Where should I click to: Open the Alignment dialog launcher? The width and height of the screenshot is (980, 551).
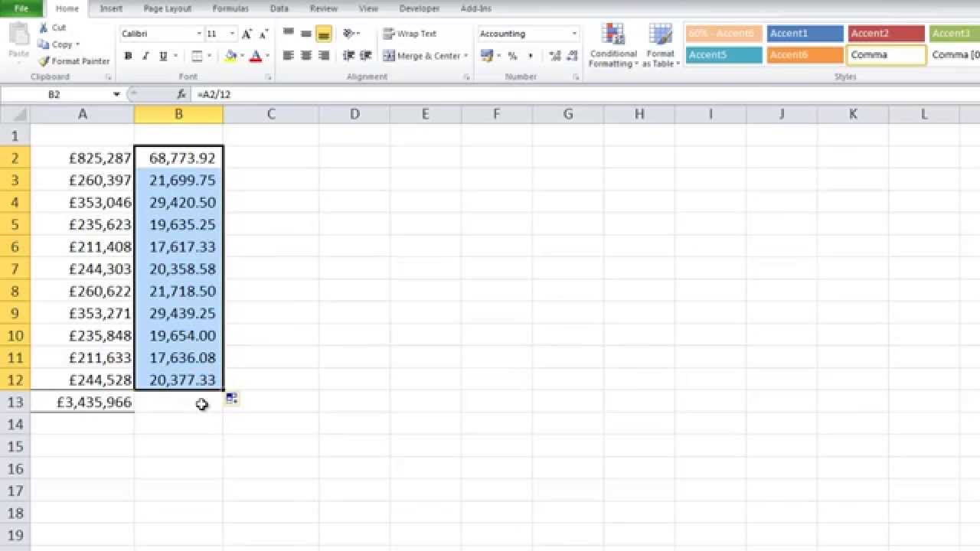(466, 77)
